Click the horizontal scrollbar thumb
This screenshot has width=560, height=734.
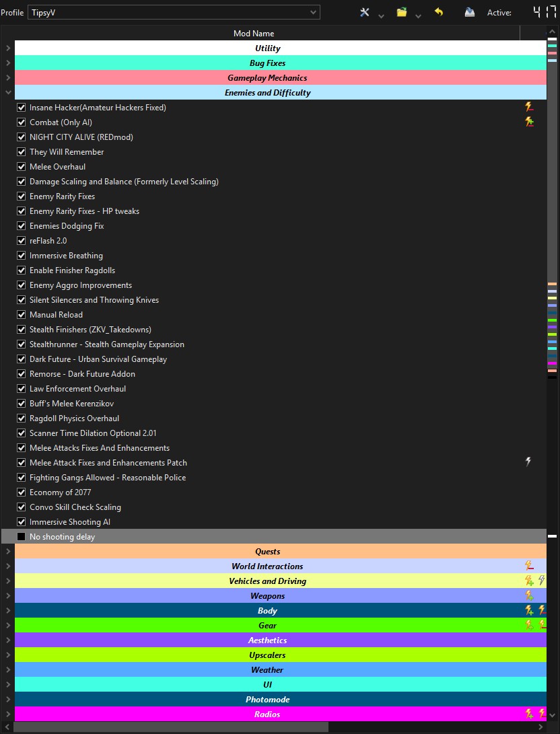tap(171, 727)
